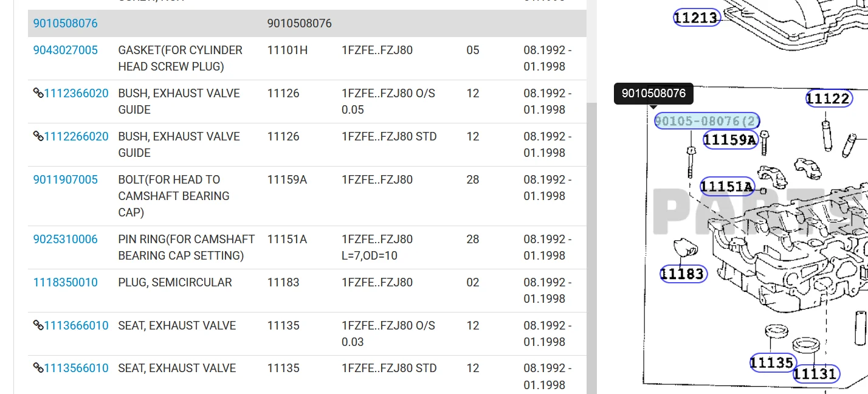Viewport: 868px width, 394px height.
Task: Open bolt part link 9011907005
Action: (x=65, y=179)
